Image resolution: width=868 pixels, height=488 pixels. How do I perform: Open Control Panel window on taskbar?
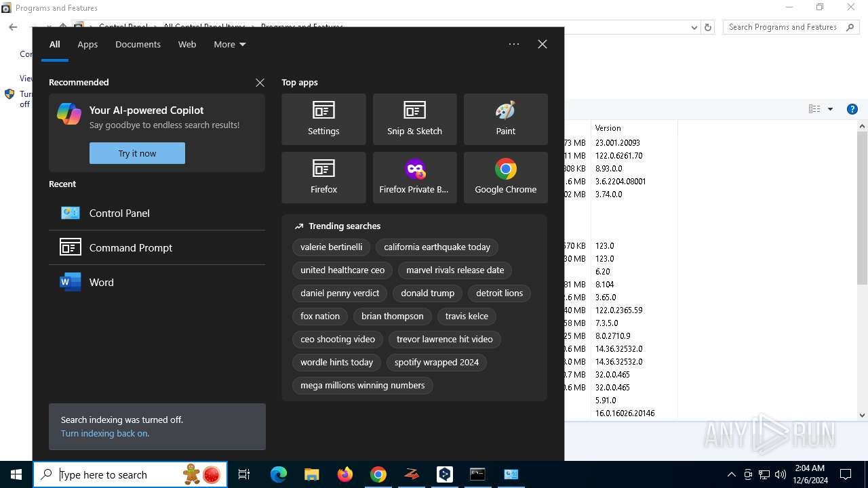click(511, 474)
